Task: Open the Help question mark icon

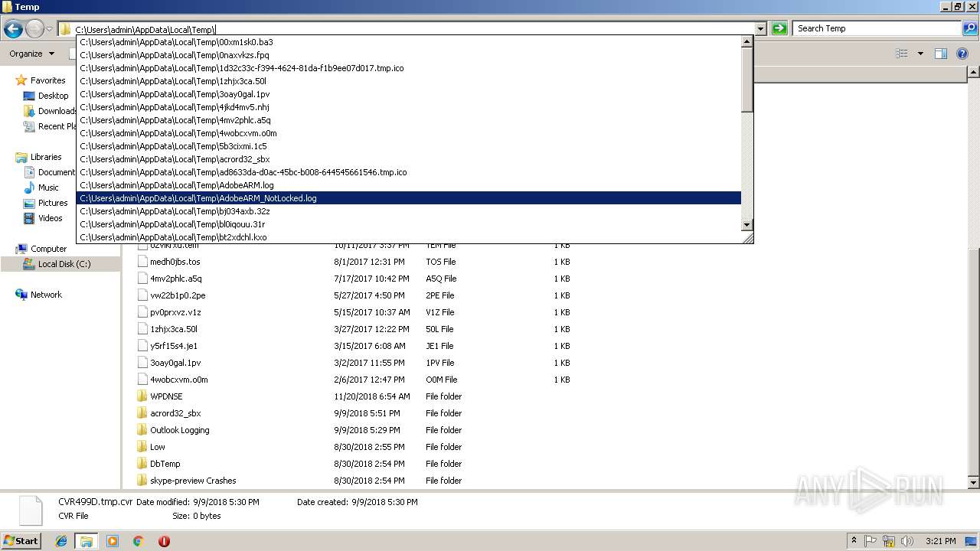Action: point(963,54)
